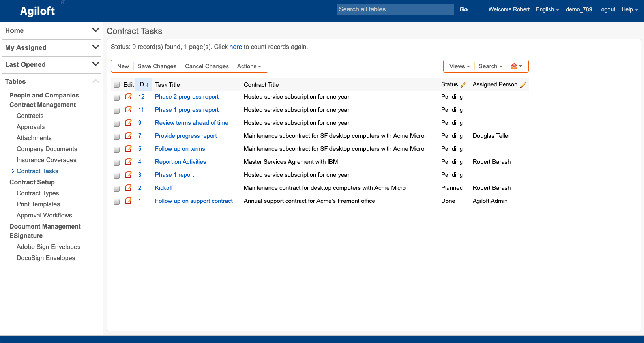Open the Help menu in top bar

point(629,9)
